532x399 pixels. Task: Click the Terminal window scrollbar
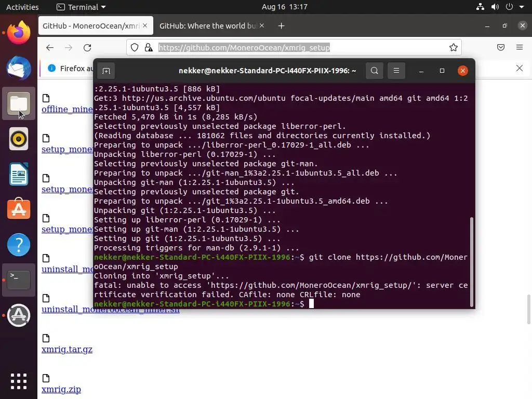(471, 262)
